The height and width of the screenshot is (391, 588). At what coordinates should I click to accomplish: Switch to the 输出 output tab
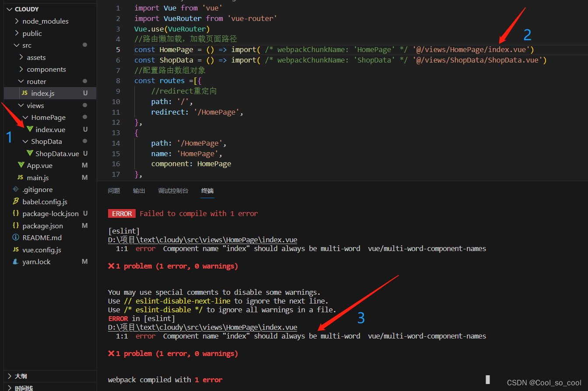tap(139, 191)
